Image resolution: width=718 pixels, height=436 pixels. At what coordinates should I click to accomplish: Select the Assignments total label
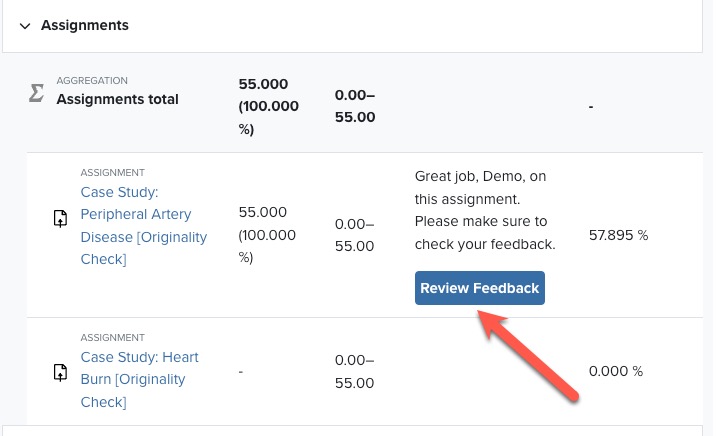pos(117,99)
